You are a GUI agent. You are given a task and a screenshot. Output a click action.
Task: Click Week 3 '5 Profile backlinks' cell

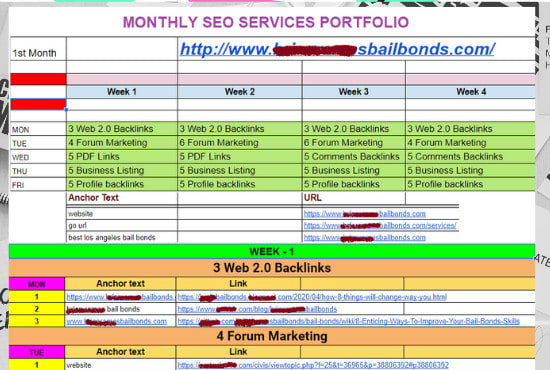354,184
